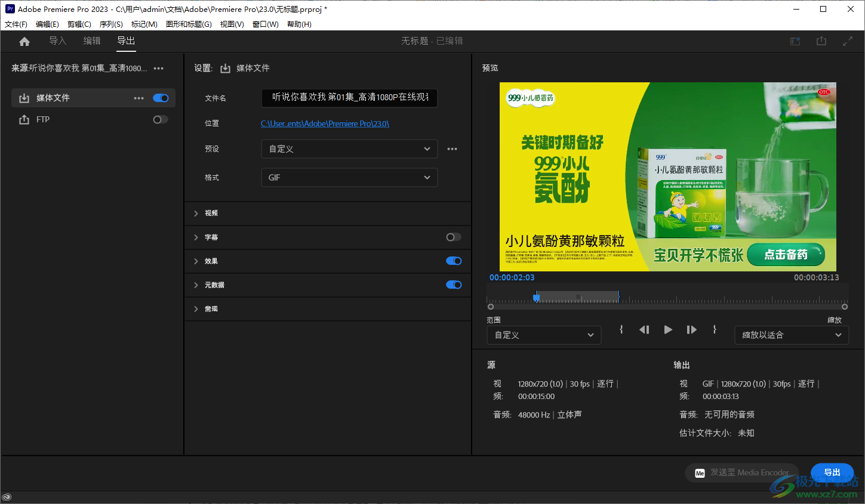Click the Creative Cloud status icon
The height and width of the screenshot is (504, 865).
point(7,497)
